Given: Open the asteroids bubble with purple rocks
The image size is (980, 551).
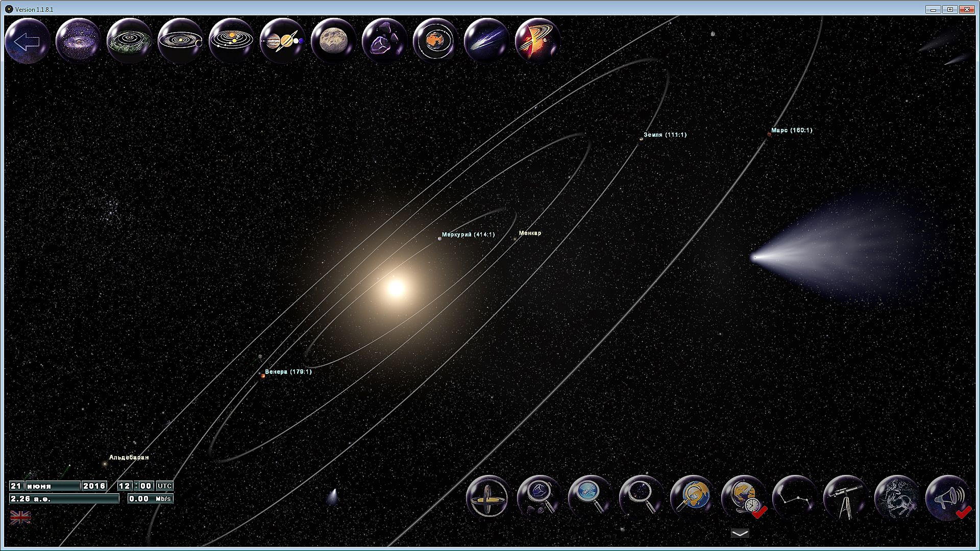Looking at the screenshot, I should point(384,41).
